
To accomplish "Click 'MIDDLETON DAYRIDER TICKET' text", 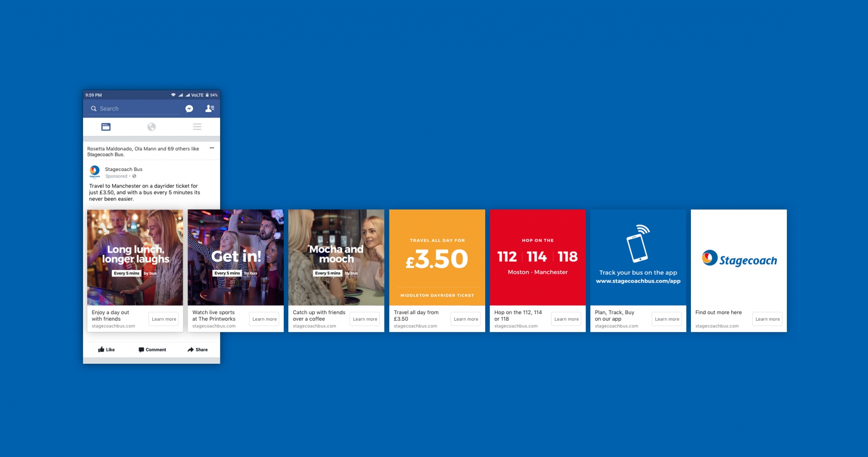I will click(x=437, y=295).
